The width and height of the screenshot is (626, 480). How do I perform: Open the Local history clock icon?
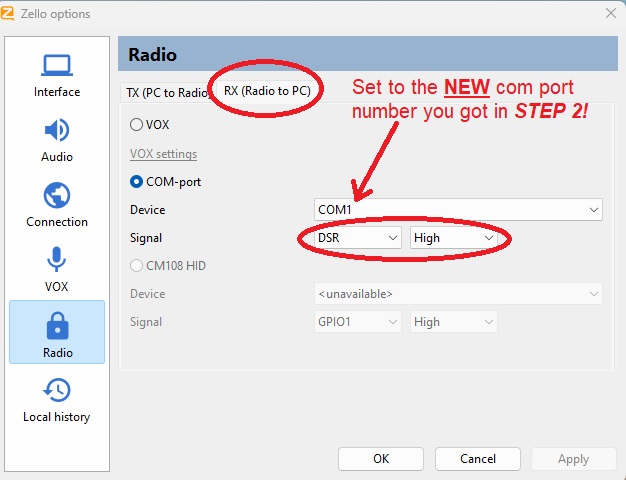[x=57, y=390]
